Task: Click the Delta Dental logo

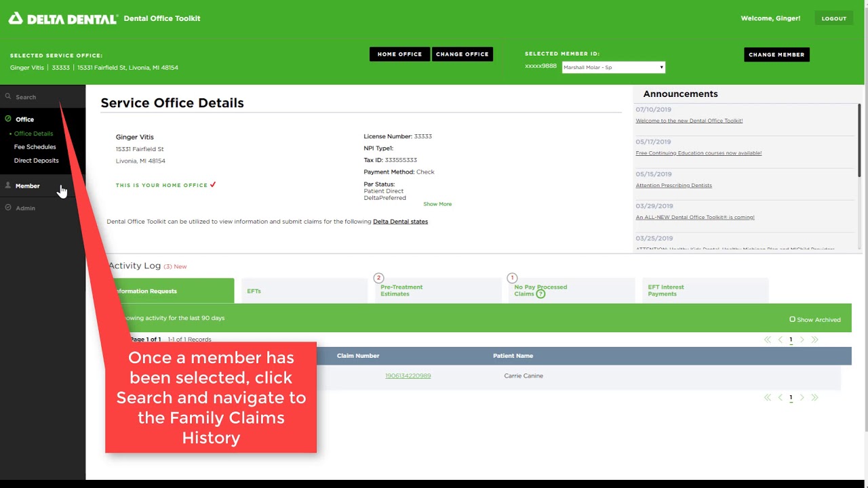Action: pos(63,18)
